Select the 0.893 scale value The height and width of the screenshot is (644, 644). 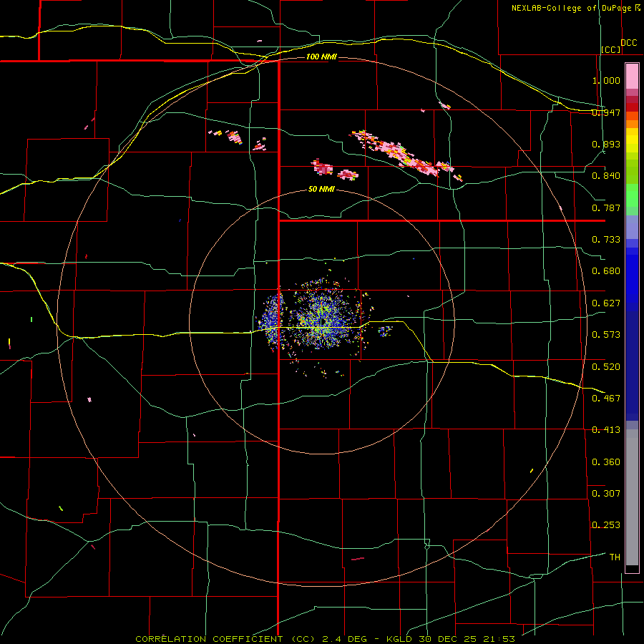[x=606, y=144]
